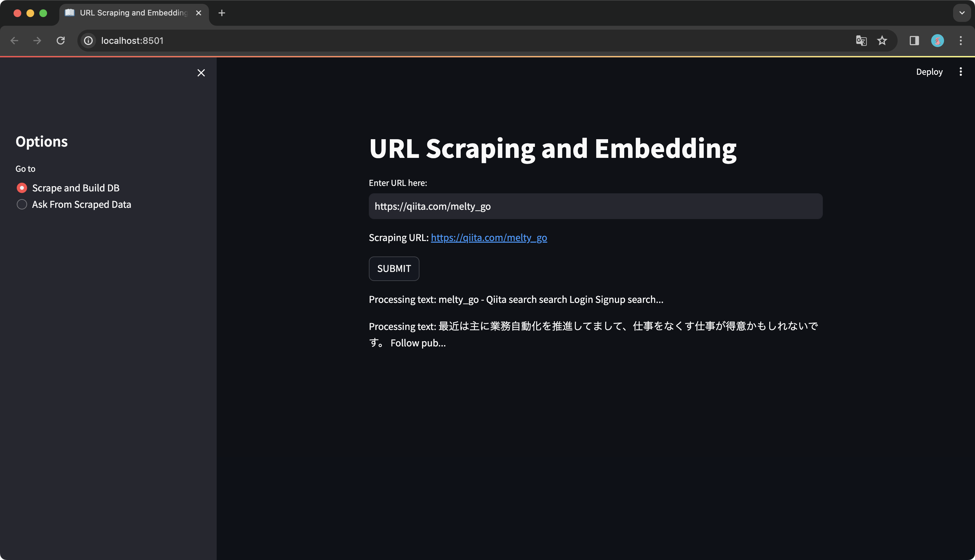The width and height of the screenshot is (975, 560).
Task: Bookmark this page via the star
Action: click(882, 40)
